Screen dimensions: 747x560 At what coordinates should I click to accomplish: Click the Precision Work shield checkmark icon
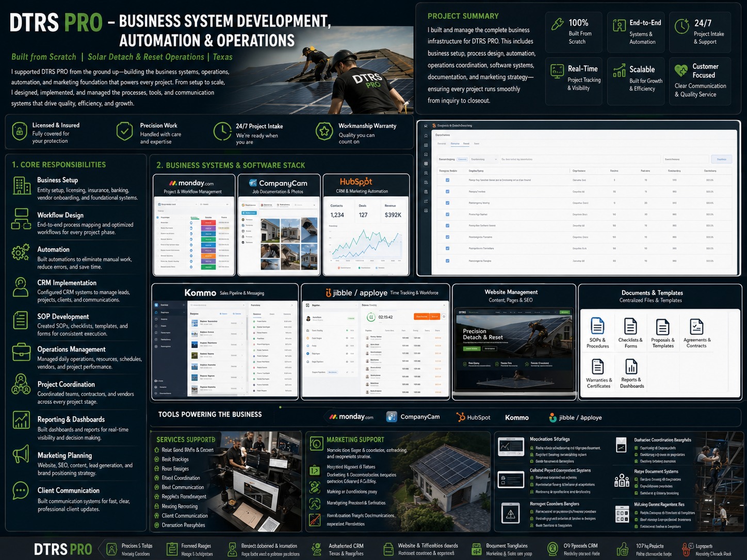tap(124, 131)
